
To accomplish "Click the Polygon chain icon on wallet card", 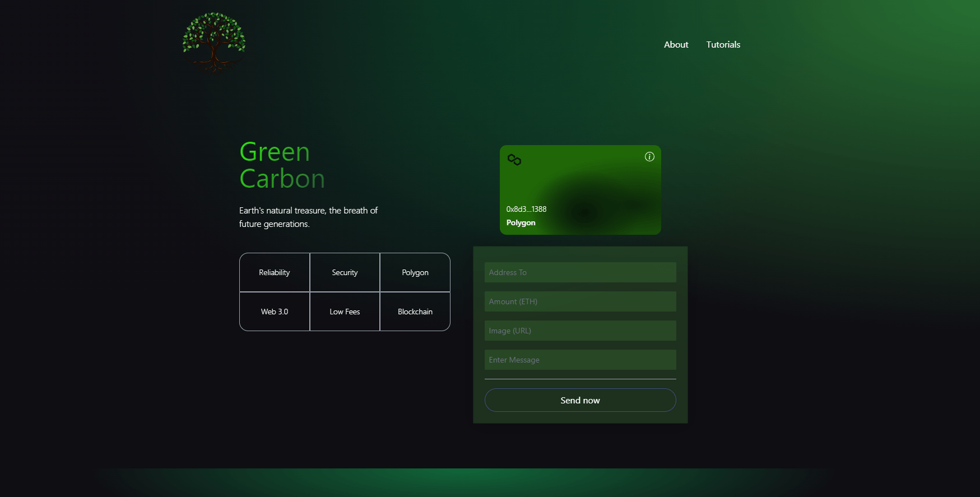I will 514,160.
